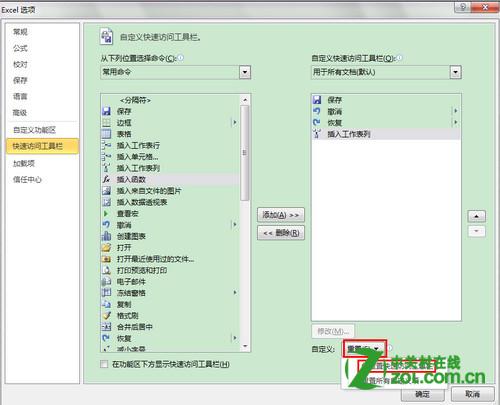Open the 信任中心 category

click(x=42, y=180)
